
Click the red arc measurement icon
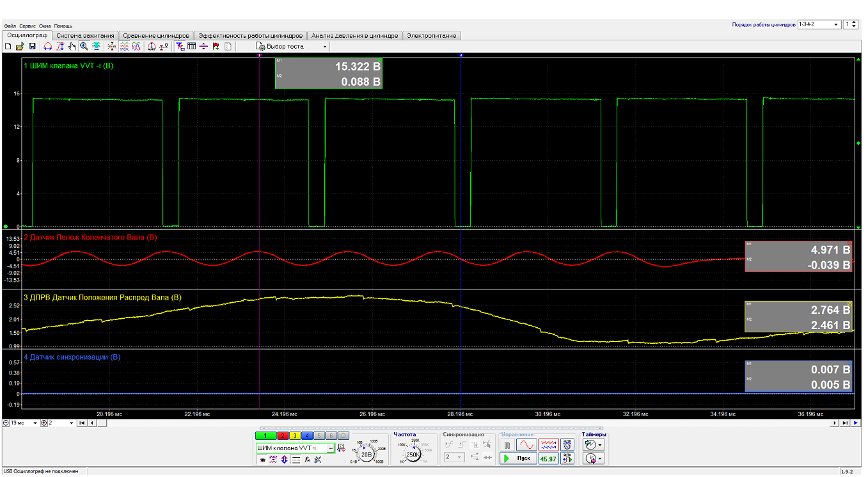coord(48,46)
